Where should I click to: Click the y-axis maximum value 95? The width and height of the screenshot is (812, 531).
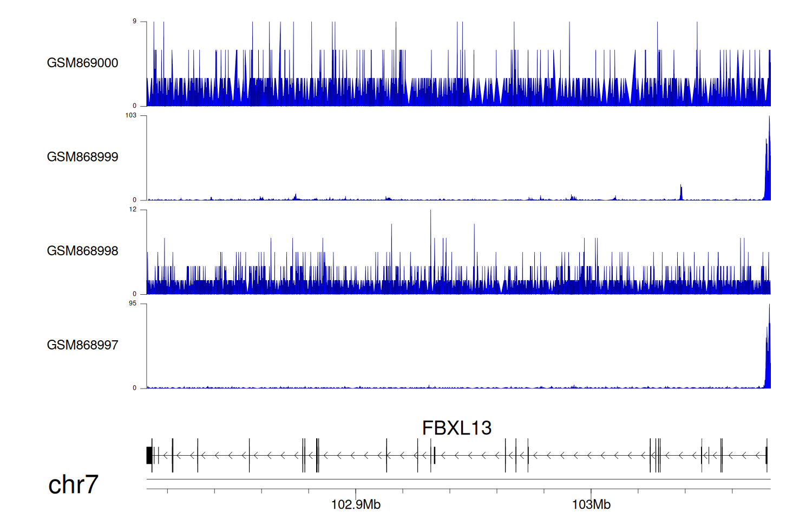133,303
